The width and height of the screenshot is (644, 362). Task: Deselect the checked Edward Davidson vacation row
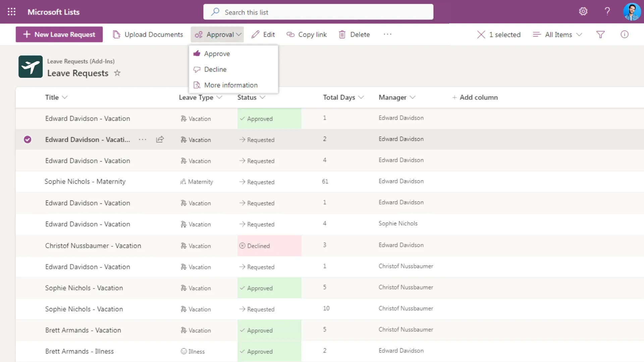[28, 139]
